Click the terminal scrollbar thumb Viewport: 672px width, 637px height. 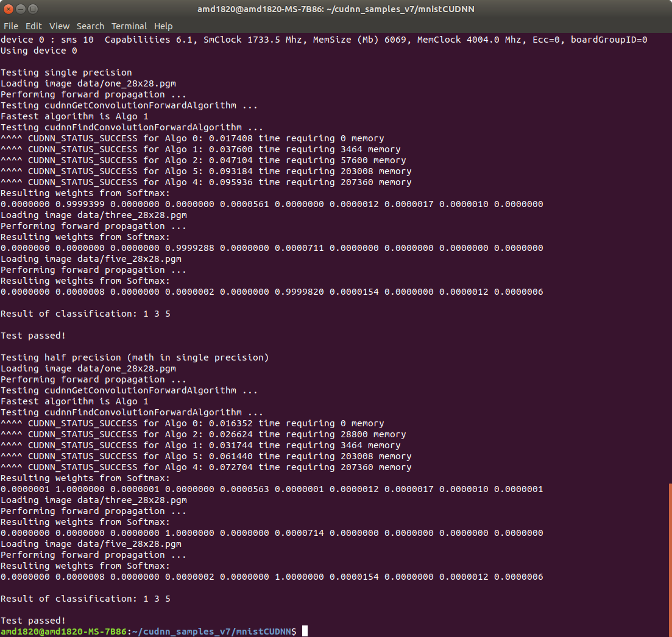click(x=670, y=560)
